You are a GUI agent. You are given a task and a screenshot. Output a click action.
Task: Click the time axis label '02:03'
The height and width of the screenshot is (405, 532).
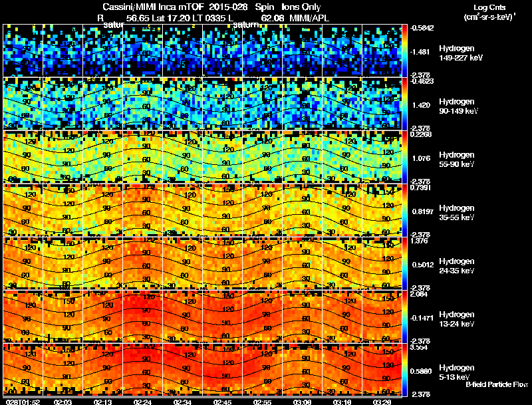tap(63, 402)
